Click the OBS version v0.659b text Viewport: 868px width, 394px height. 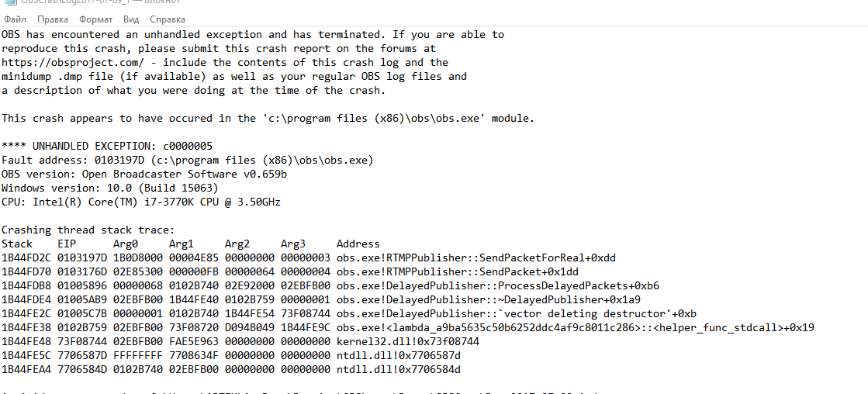click(144, 175)
